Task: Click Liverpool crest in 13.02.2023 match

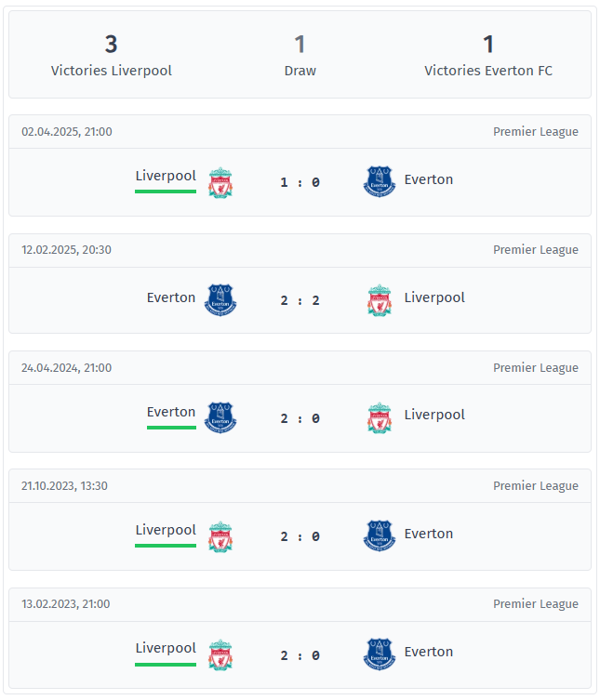Action: (x=220, y=654)
